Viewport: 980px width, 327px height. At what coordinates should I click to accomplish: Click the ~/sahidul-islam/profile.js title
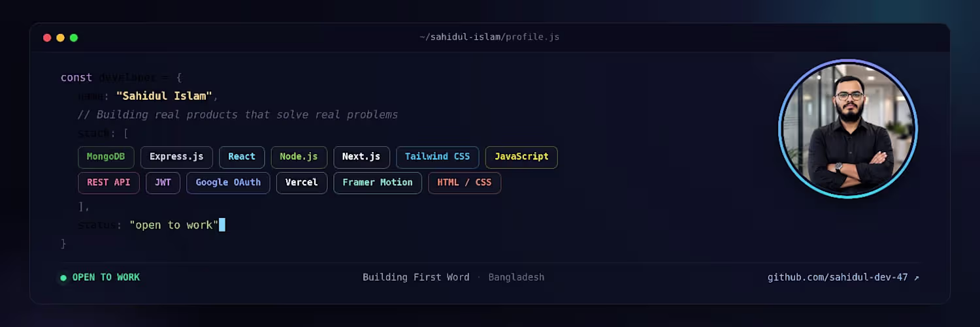(489, 37)
